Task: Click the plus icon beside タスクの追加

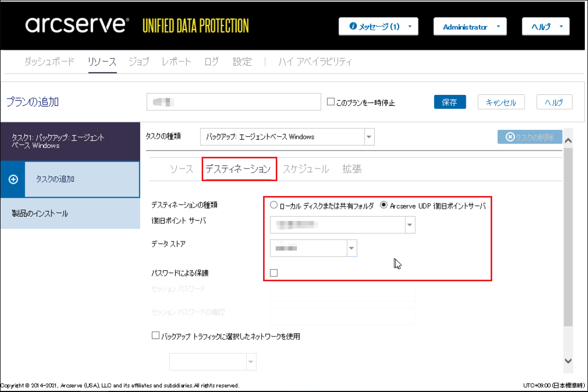Action: click(13, 180)
